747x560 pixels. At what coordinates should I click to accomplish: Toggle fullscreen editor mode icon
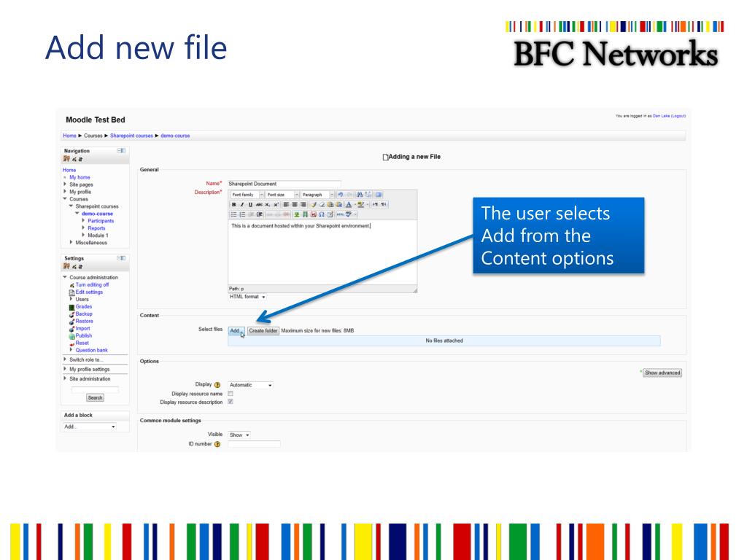379,195
